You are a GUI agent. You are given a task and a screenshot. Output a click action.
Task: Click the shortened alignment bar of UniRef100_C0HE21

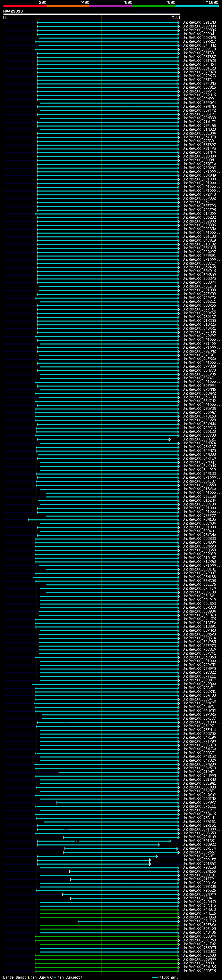click(x=104, y=439)
